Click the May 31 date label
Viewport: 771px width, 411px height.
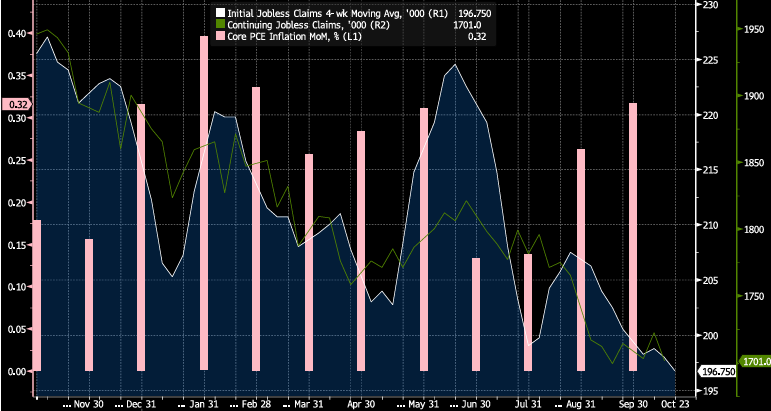(424, 404)
